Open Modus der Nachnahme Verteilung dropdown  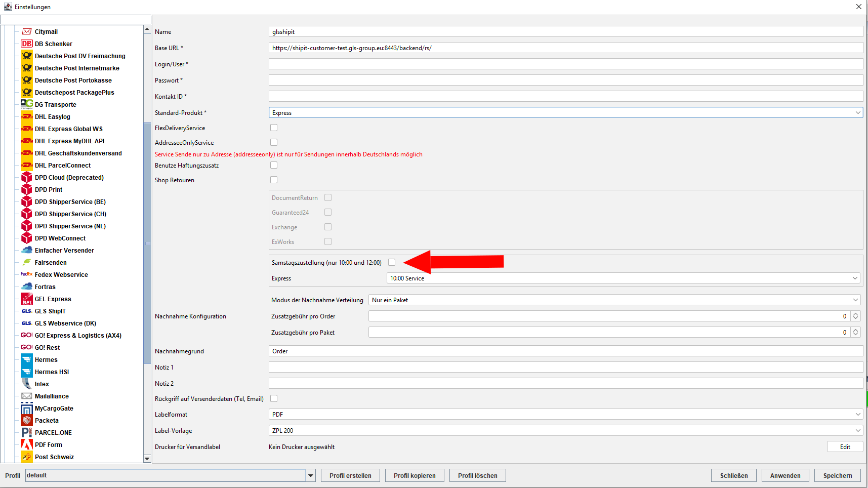(x=614, y=300)
